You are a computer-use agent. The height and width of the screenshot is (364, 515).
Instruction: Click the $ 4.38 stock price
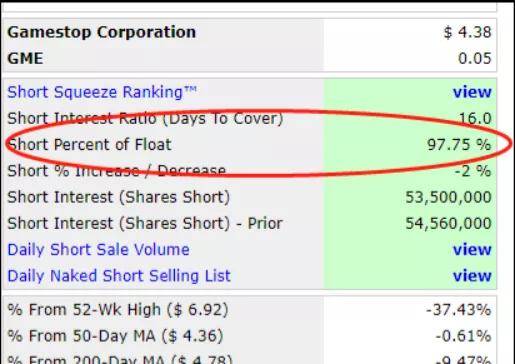(467, 32)
